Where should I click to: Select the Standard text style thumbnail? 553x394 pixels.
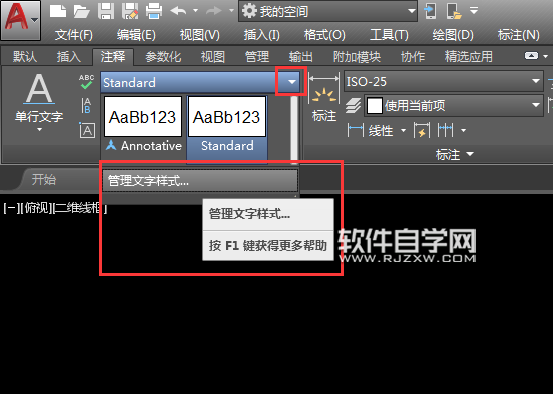[227, 129]
